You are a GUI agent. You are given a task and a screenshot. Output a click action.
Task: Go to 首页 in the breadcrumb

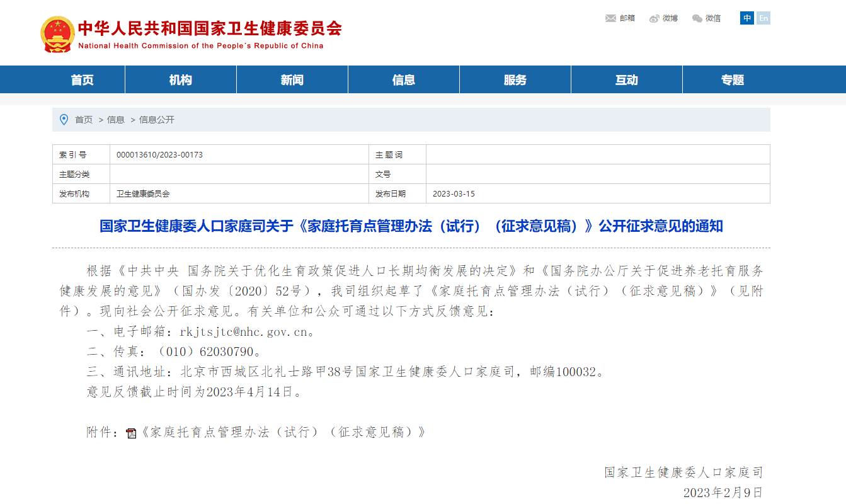84,120
